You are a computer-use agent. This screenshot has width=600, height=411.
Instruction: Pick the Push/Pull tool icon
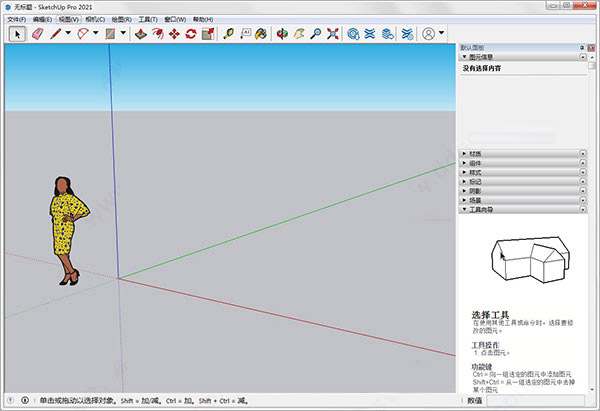click(141, 34)
